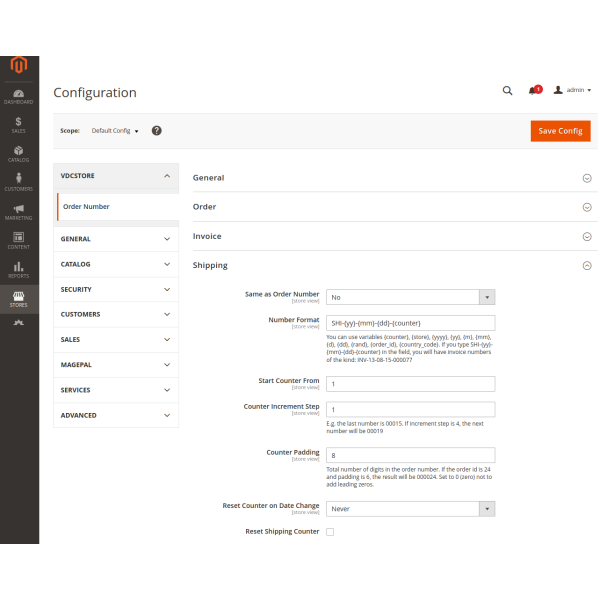Open the Same as Order Number dropdown
Screen dimensions: 600x600
click(x=410, y=297)
